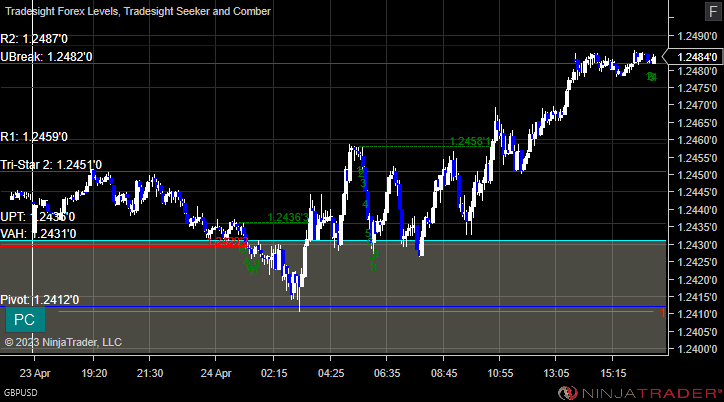This screenshot has height=402, width=724.
Task: Click the 06:35 time axis label
Action: (387, 373)
